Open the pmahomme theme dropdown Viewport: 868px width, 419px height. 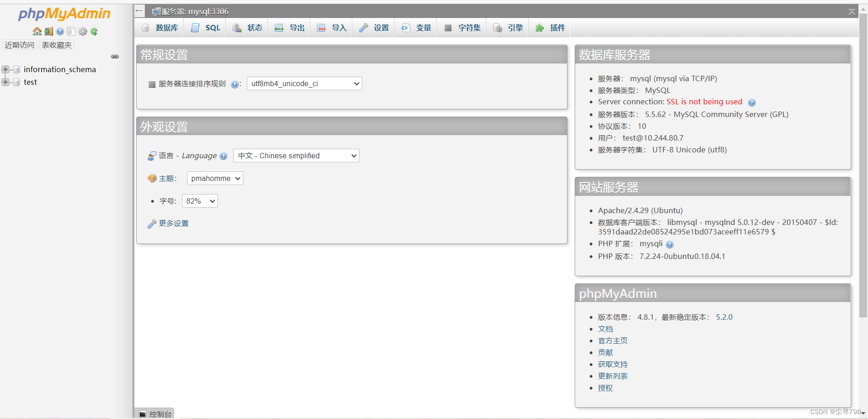215,178
